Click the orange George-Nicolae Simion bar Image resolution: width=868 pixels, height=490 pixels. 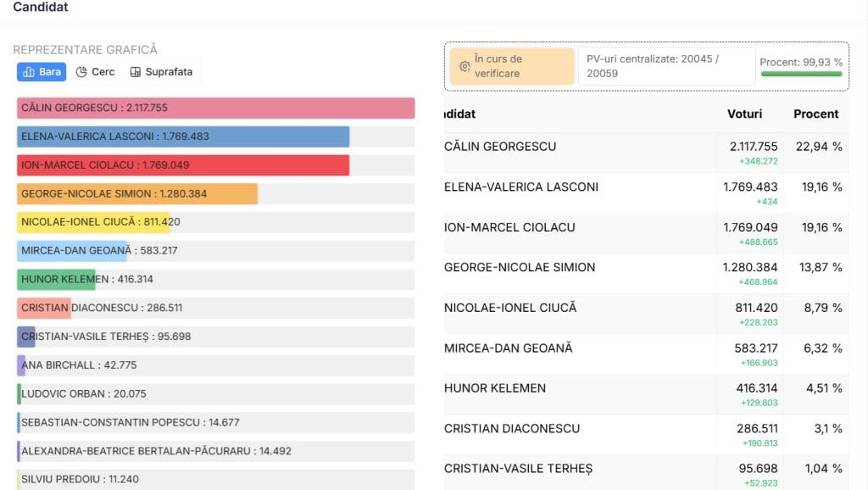coord(137,194)
